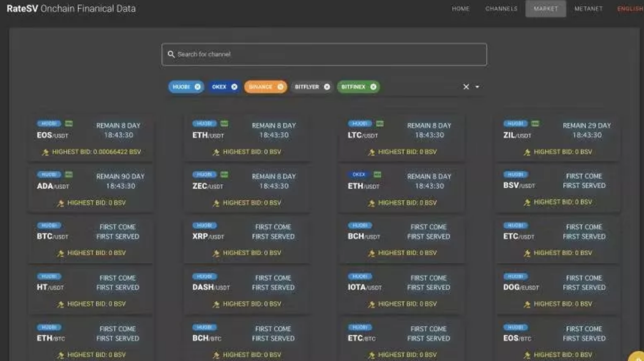This screenshot has width=644, height=361.
Task: Click the auction gavel icon on XRP/USDT
Action: click(216, 253)
